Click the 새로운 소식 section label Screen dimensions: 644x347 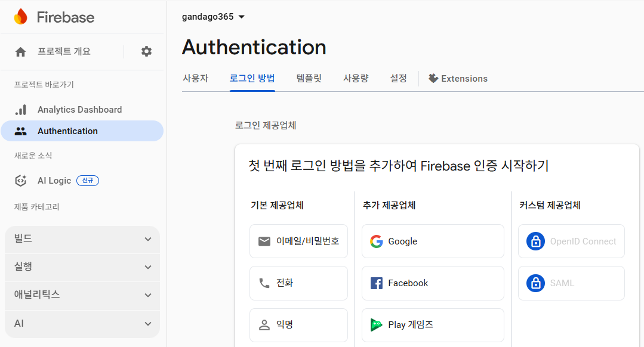pyautogui.click(x=33, y=156)
